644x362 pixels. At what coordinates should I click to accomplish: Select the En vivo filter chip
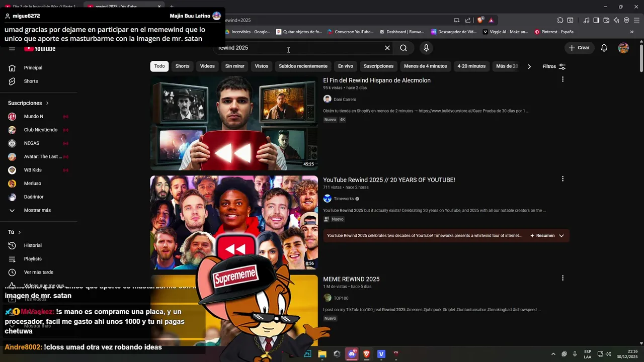coord(345,66)
